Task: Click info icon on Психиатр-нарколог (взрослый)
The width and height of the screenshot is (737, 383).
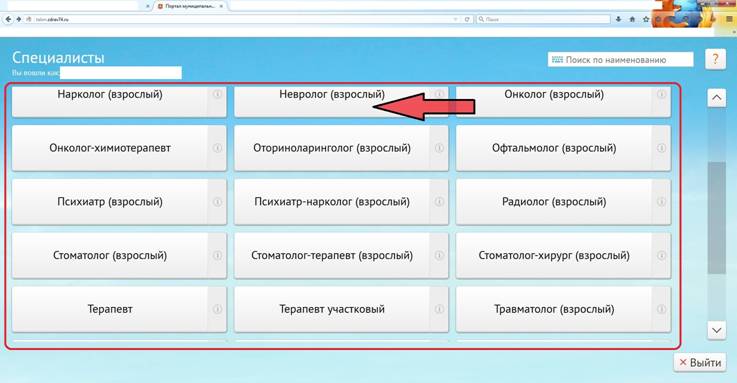Action: (x=439, y=202)
